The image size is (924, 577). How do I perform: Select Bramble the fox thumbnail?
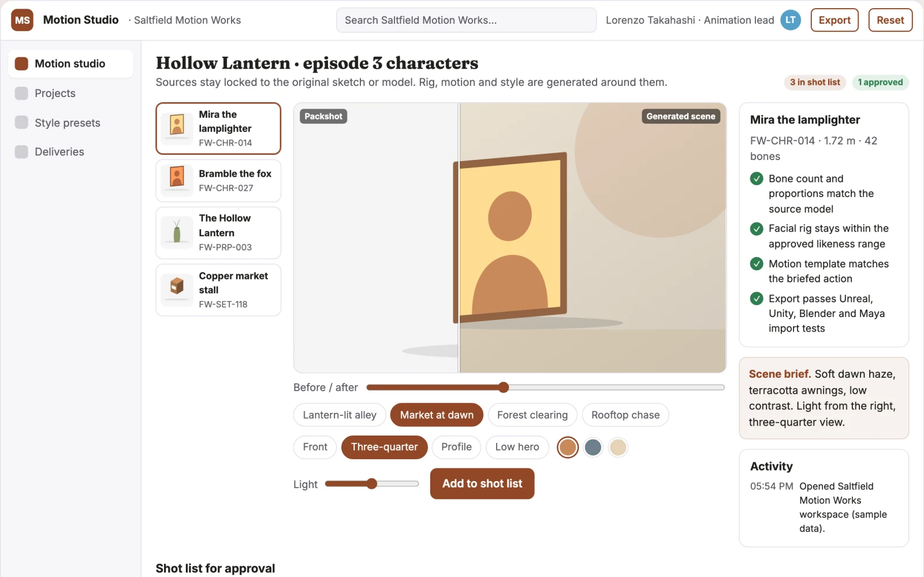click(177, 180)
